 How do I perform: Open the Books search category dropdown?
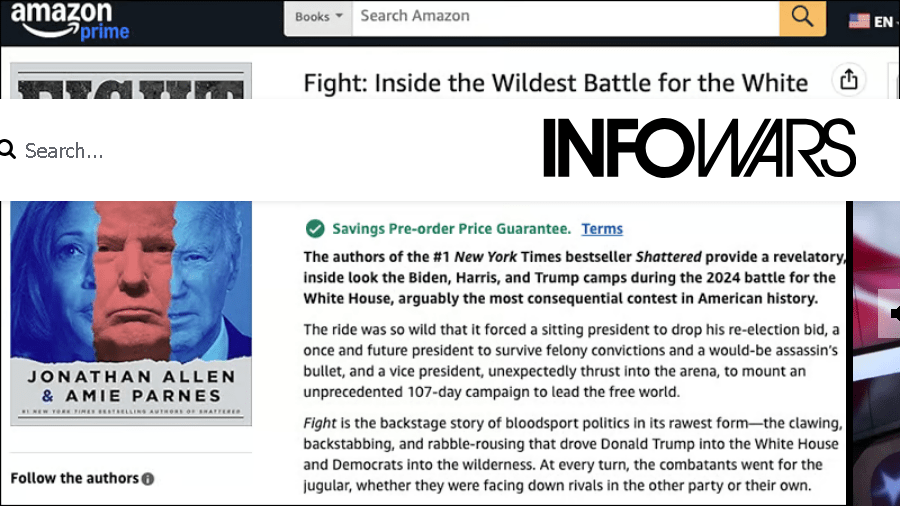tap(318, 17)
